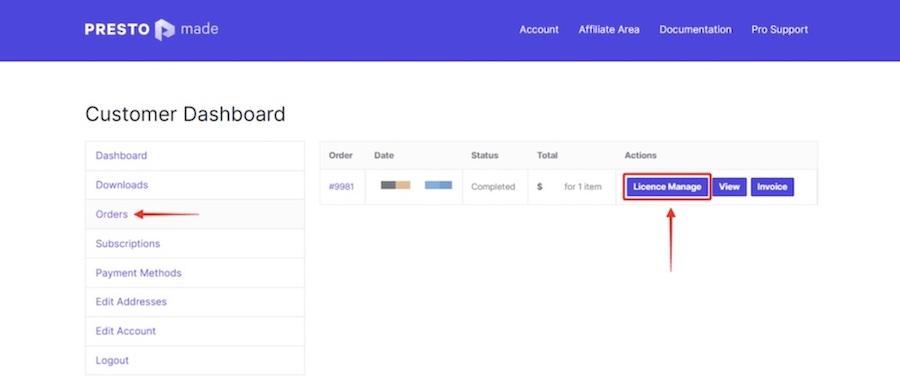The height and width of the screenshot is (386, 900).
Task: Click the Completed status text
Action: click(493, 187)
